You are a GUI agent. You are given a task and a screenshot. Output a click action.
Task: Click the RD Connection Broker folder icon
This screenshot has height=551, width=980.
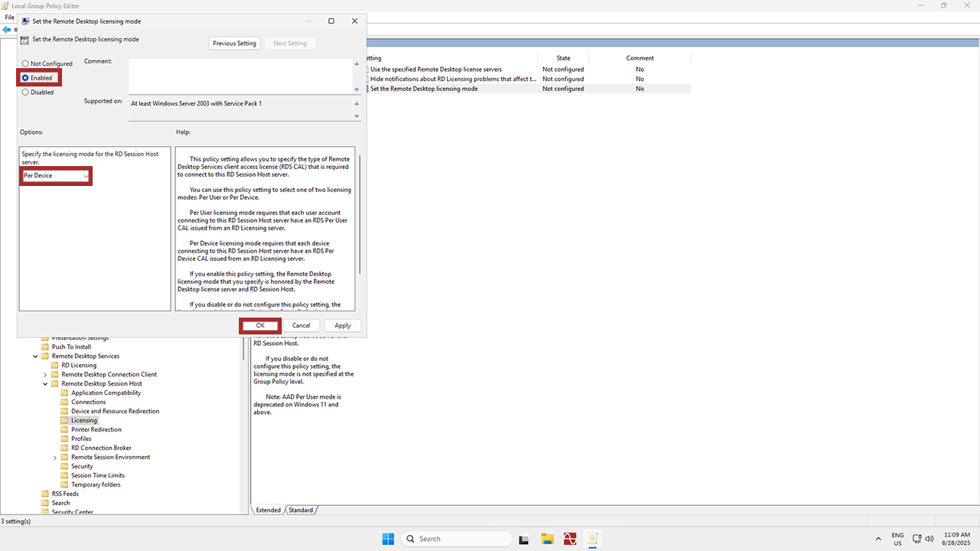click(65, 448)
